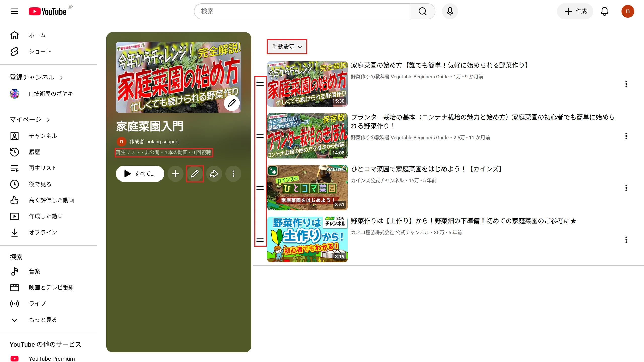
Task: Expand マイページ section
Action: pos(30,120)
